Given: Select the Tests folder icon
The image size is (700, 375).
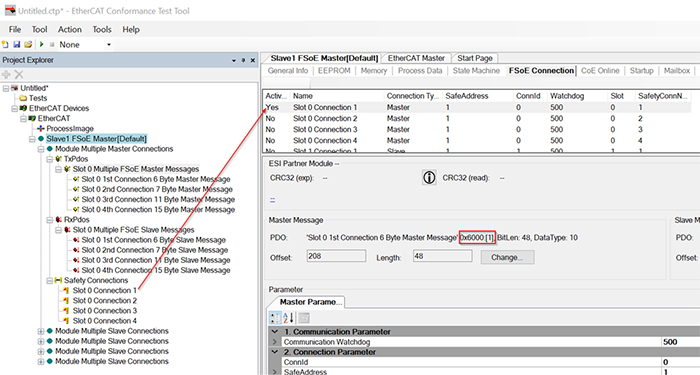Looking at the screenshot, I should pyautogui.click(x=23, y=98).
